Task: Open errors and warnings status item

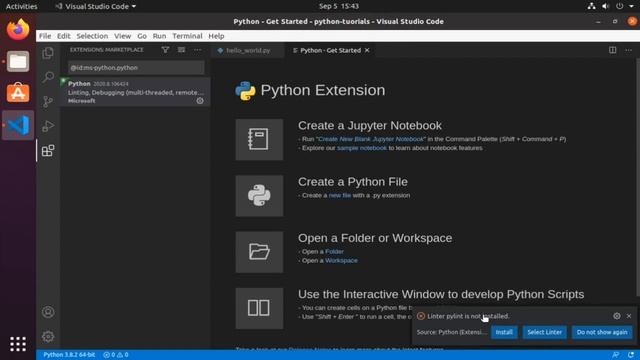Action: click(x=116, y=355)
